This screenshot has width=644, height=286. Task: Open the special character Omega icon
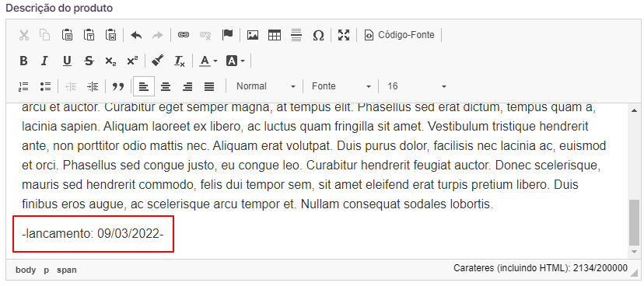click(318, 35)
